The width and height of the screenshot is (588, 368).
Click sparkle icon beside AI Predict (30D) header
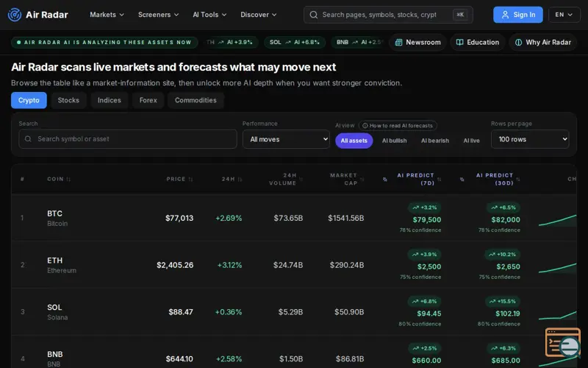(462, 179)
